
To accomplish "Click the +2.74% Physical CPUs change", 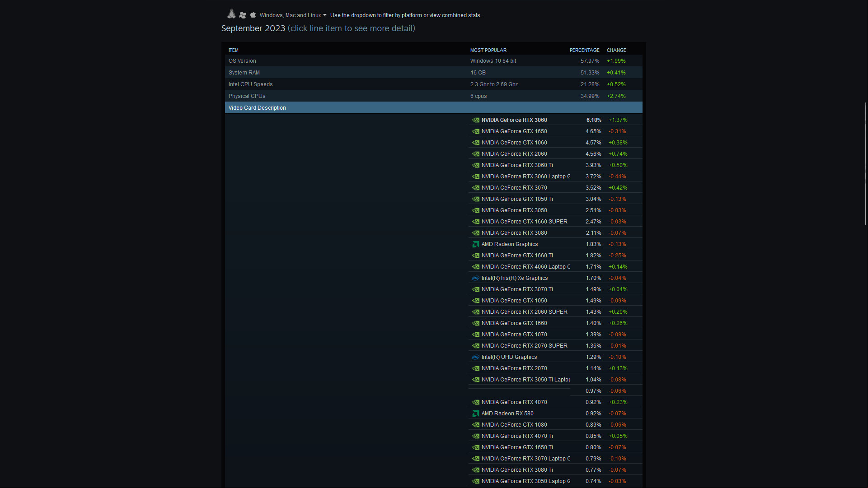I will [616, 96].
